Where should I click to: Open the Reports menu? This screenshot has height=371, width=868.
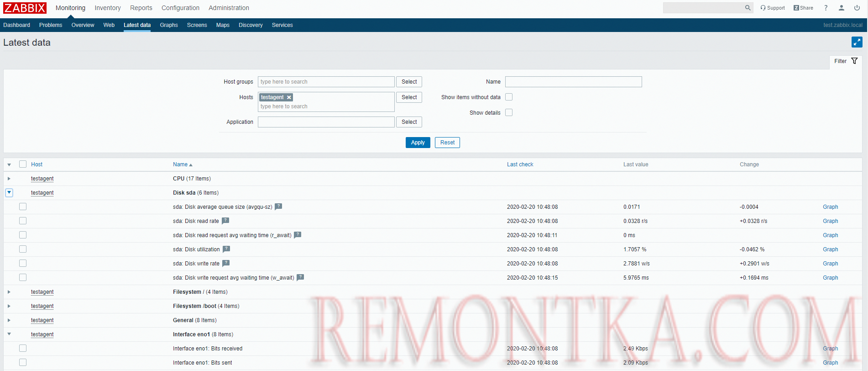141,8
